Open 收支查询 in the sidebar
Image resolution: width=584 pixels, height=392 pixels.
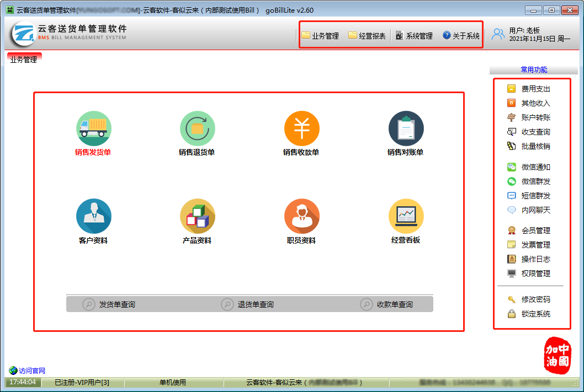(528, 132)
